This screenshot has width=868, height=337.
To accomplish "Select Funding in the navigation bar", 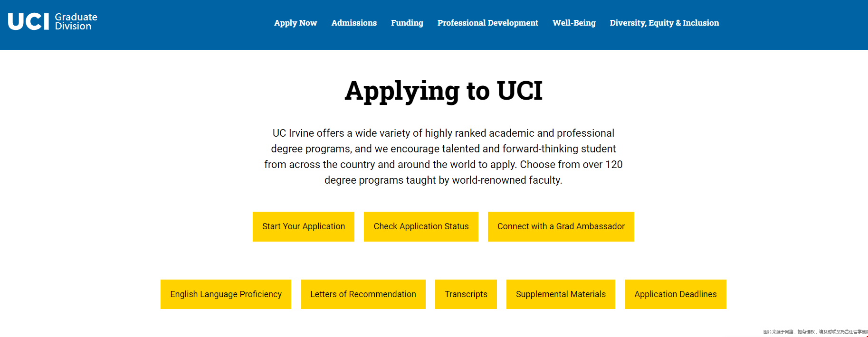I will (x=407, y=23).
